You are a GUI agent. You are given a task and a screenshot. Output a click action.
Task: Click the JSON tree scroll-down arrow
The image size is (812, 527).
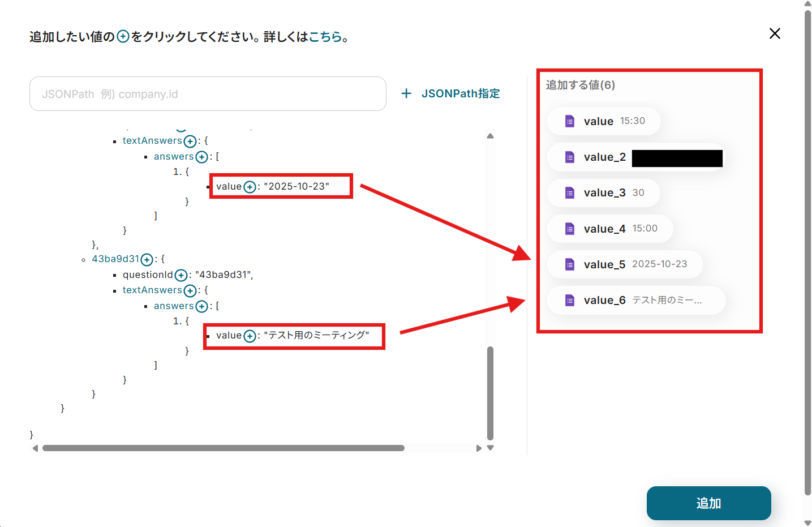[x=490, y=448]
